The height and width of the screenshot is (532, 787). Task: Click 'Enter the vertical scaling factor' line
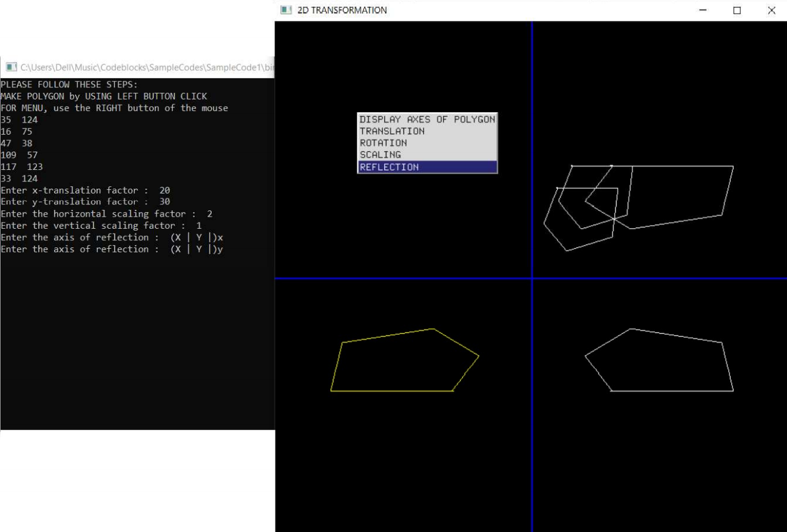(101, 226)
